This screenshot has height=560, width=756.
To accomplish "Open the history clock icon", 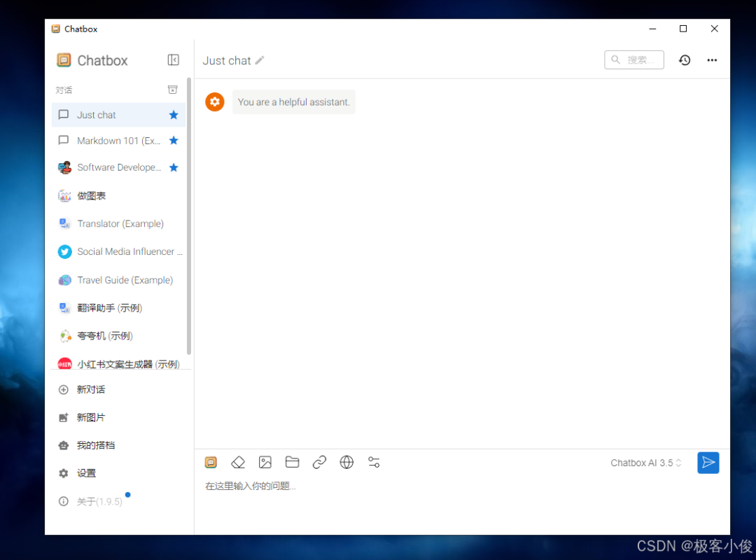I will click(x=685, y=59).
